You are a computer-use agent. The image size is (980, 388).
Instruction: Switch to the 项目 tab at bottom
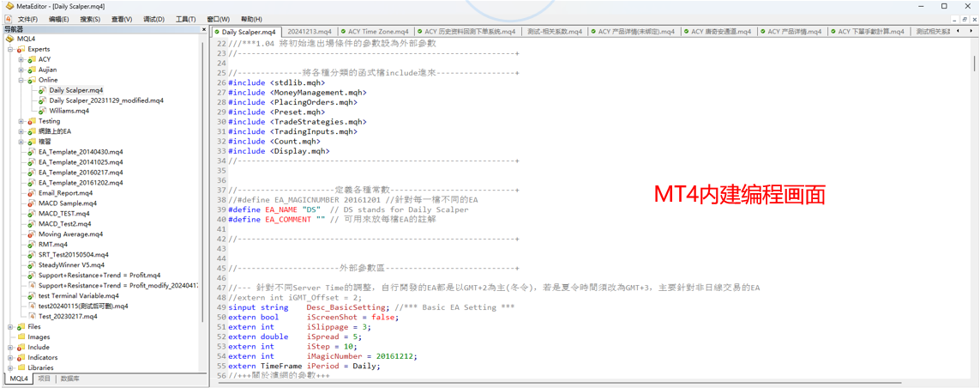tap(45, 379)
